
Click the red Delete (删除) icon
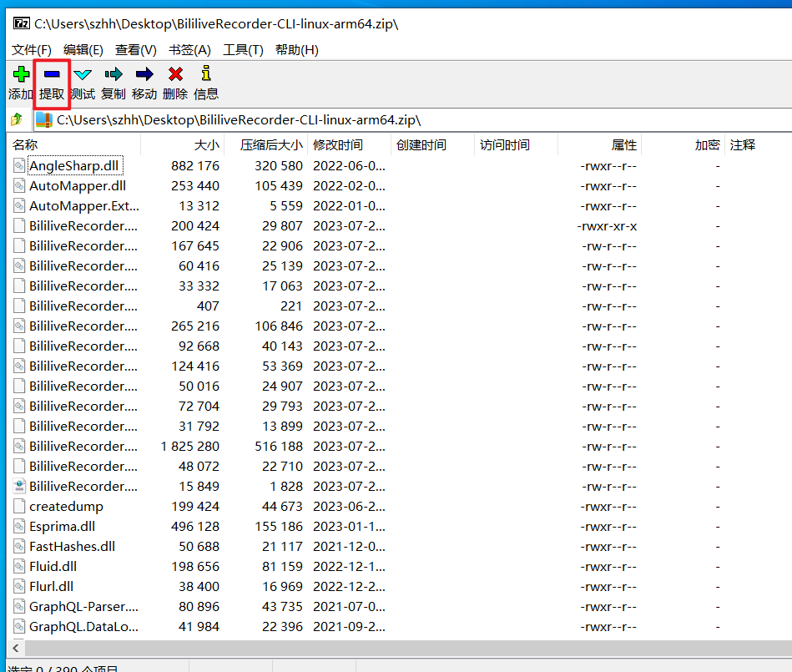pyautogui.click(x=175, y=74)
